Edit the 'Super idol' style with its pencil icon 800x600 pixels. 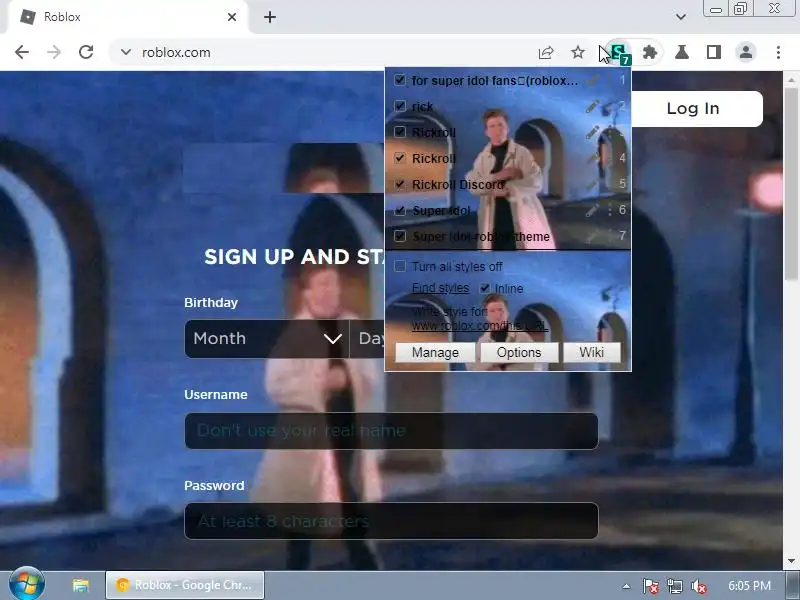(592, 210)
